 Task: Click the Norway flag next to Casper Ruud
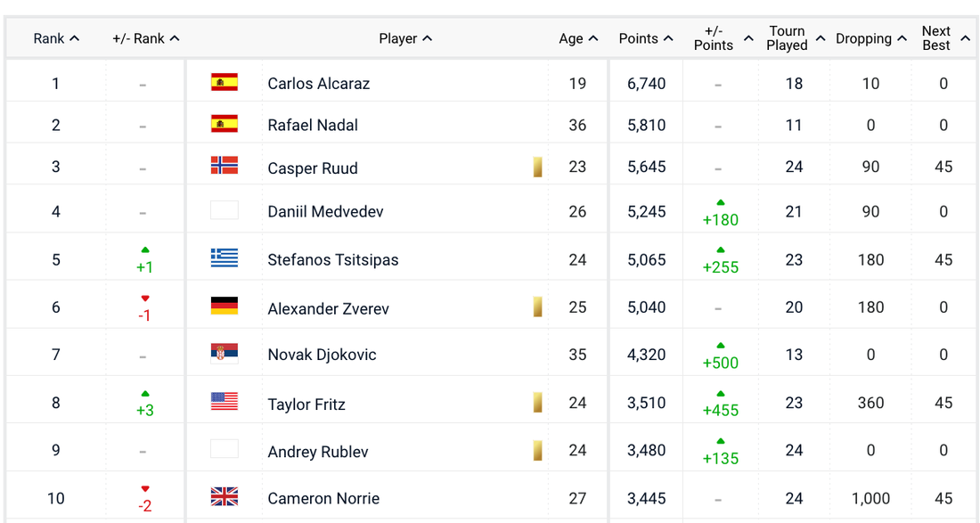[225, 166]
